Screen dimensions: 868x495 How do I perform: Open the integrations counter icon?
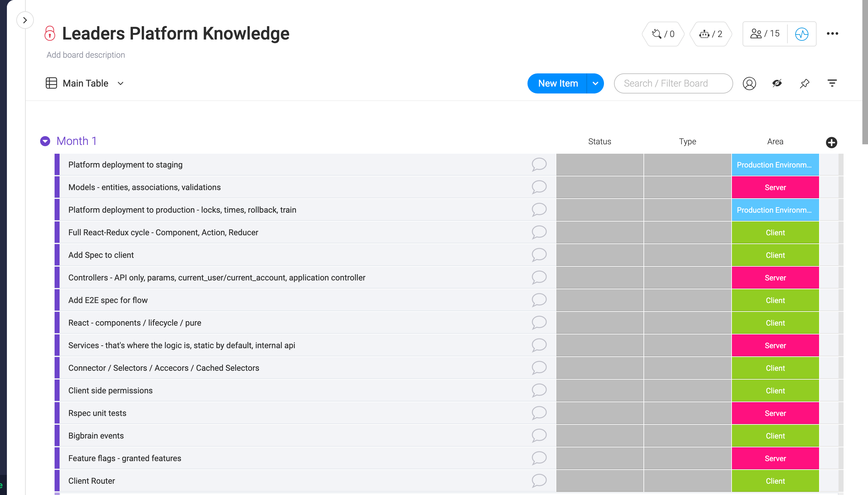pos(663,34)
